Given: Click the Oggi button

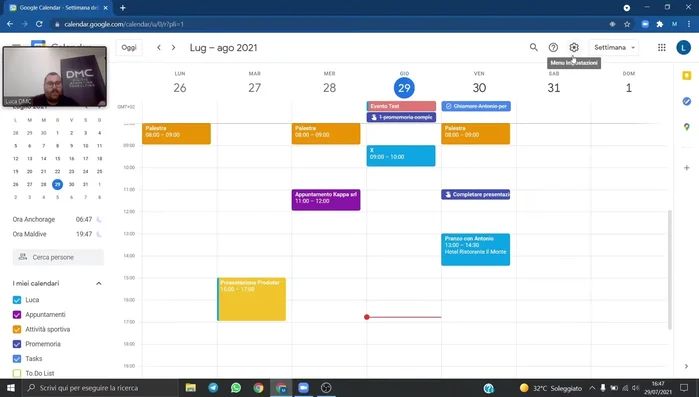Looking at the screenshot, I should tap(129, 47).
